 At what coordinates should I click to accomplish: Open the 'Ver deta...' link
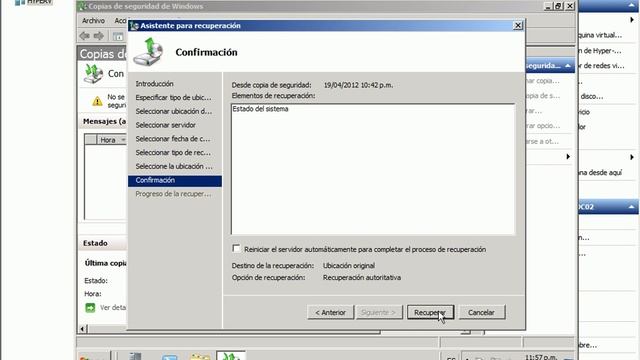(x=113, y=307)
